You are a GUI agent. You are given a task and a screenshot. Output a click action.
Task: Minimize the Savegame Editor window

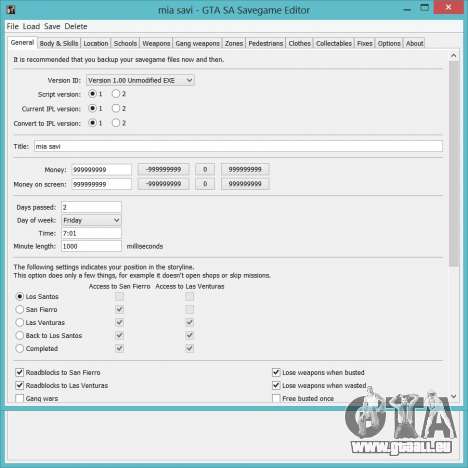coord(407,9)
